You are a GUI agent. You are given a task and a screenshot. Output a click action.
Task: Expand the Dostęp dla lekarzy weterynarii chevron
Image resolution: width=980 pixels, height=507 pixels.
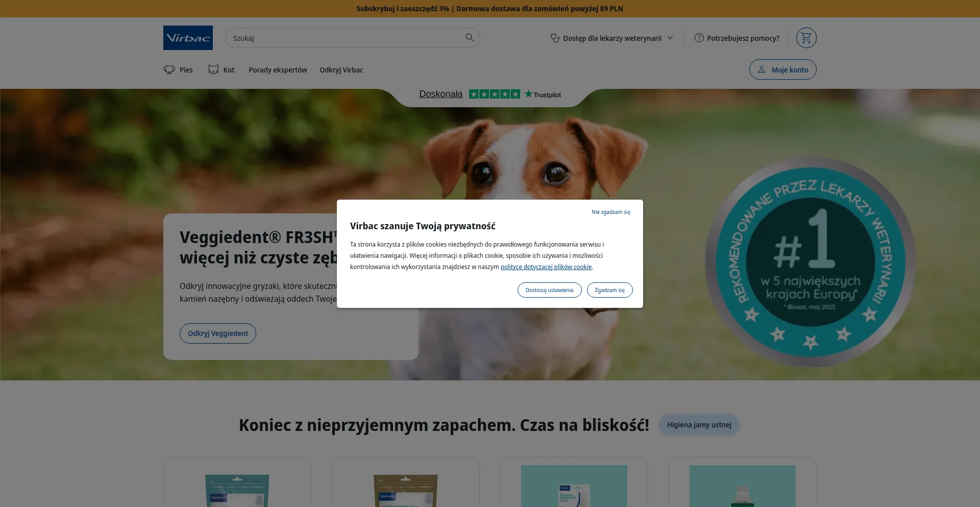(670, 38)
